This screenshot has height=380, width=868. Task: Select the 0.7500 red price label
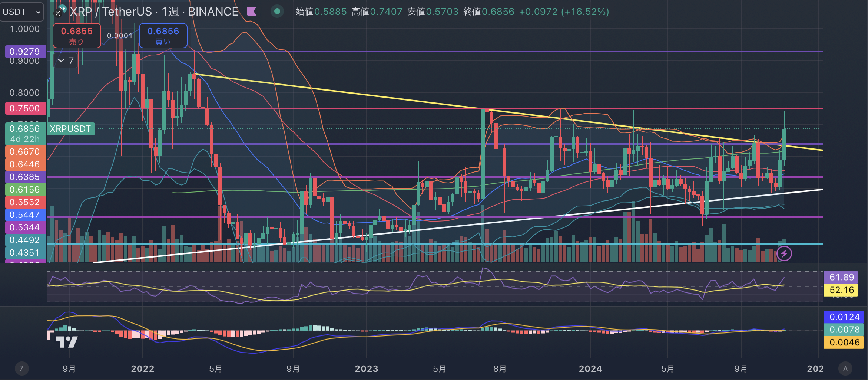(25, 108)
